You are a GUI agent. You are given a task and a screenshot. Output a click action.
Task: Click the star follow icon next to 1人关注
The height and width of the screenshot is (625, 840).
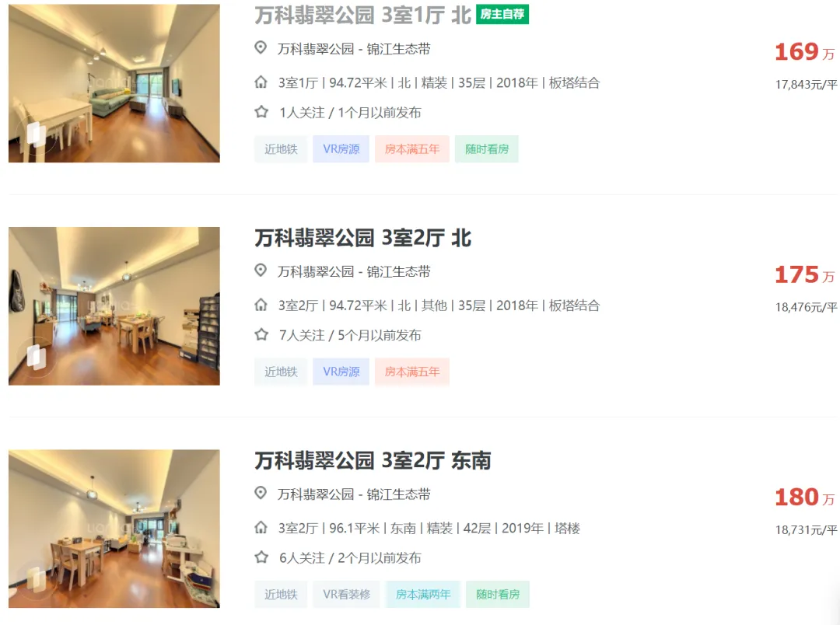point(261,112)
